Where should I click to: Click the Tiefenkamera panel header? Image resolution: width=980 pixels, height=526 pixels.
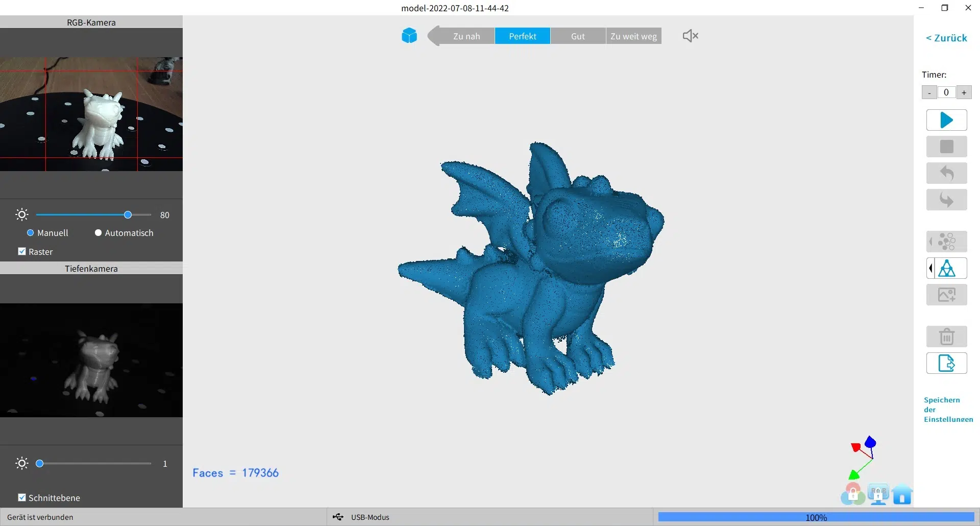click(91, 268)
